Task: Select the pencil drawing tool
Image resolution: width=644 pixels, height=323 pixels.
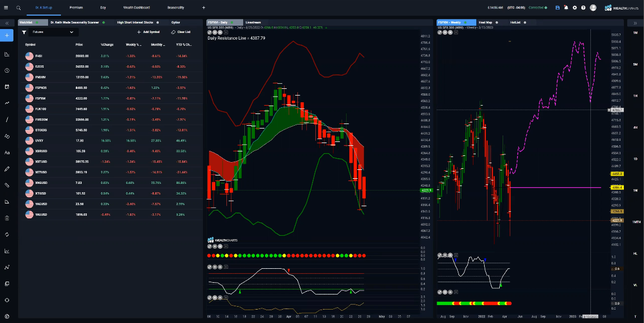Action: (7, 169)
